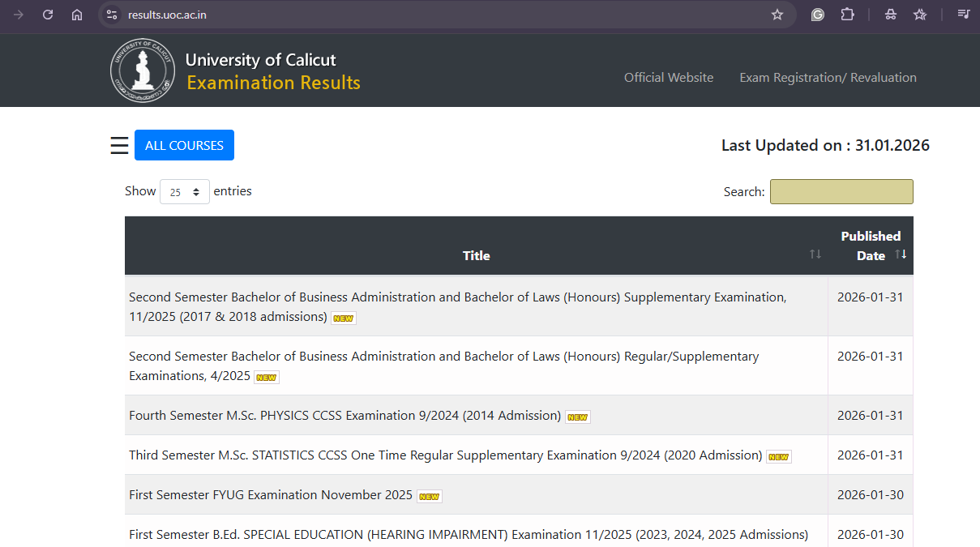Open the favorites star list icon
980x547 pixels.
(920, 15)
